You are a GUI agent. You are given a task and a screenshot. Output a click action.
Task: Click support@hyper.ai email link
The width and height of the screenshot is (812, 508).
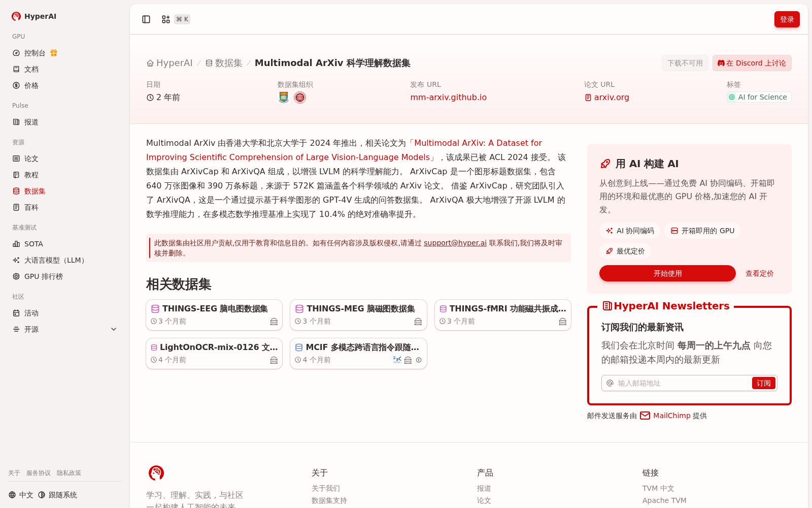[455, 243]
